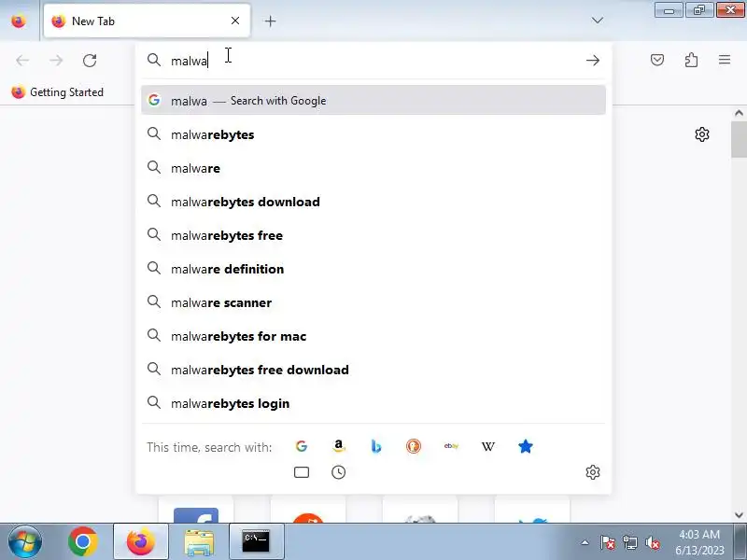Viewport: 747px width, 560px height.
Task: Select 'malware scanner' suggestion
Action: [x=373, y=302]
